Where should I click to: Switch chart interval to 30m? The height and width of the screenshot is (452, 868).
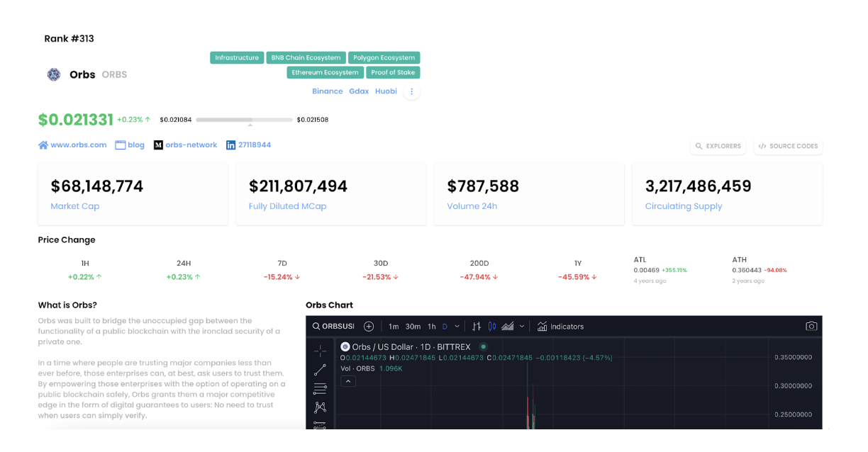point(413,327)
